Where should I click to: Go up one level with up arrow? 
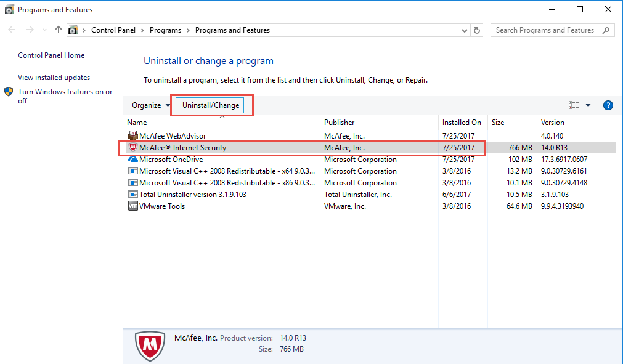point(59,30)
